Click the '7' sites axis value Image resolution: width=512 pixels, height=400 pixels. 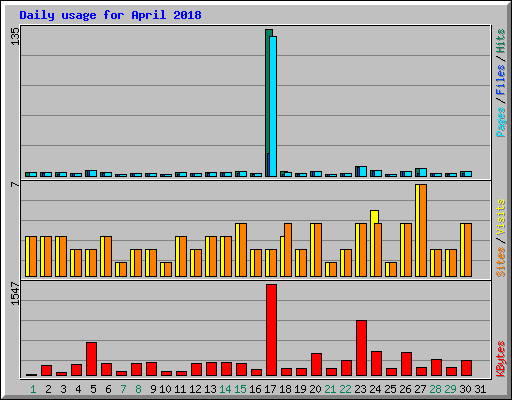click(x=15, y=184)
